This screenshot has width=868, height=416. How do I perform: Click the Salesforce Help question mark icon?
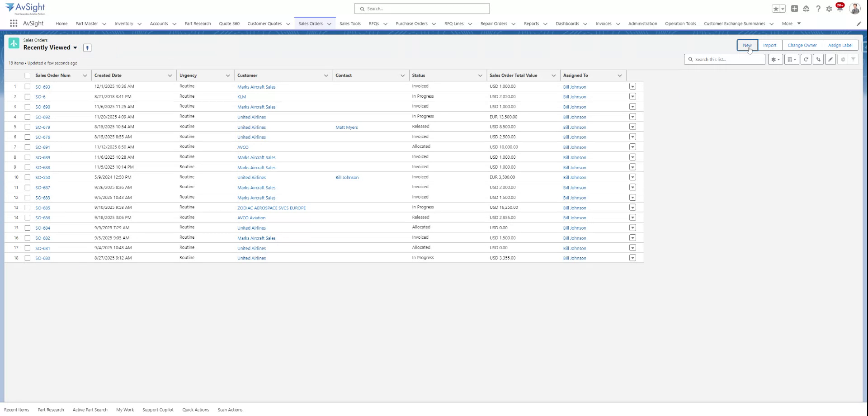818,9
